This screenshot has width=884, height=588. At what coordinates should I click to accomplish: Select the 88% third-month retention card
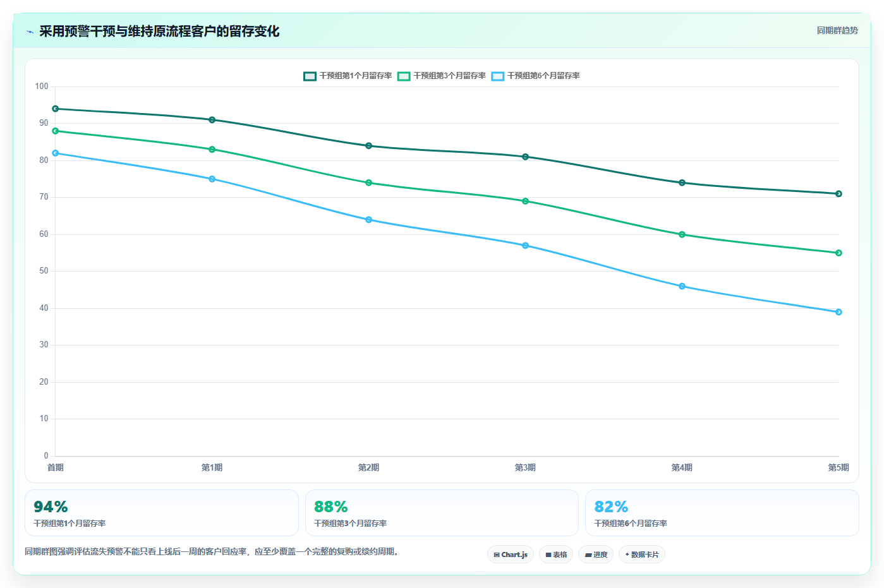tap(442, 513)
